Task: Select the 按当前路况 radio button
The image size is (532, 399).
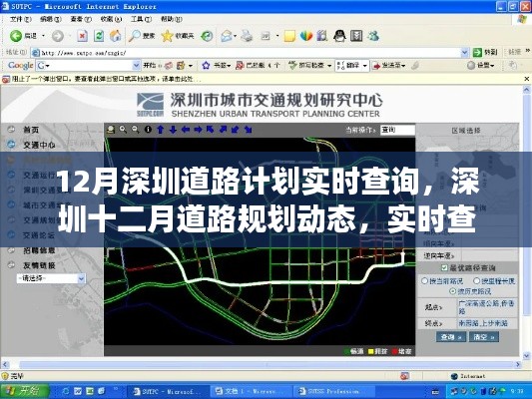Action: point(424,281)
